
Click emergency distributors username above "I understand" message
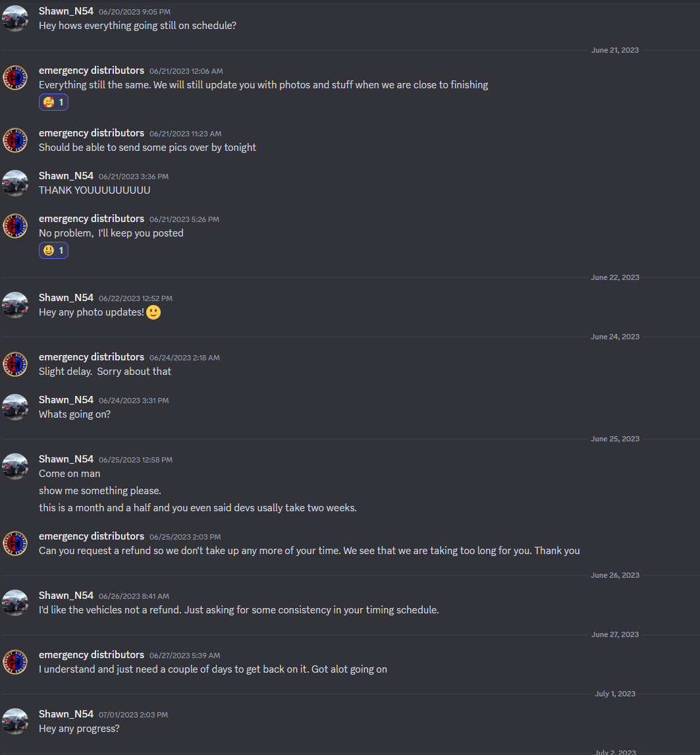(x=91, y=655)
